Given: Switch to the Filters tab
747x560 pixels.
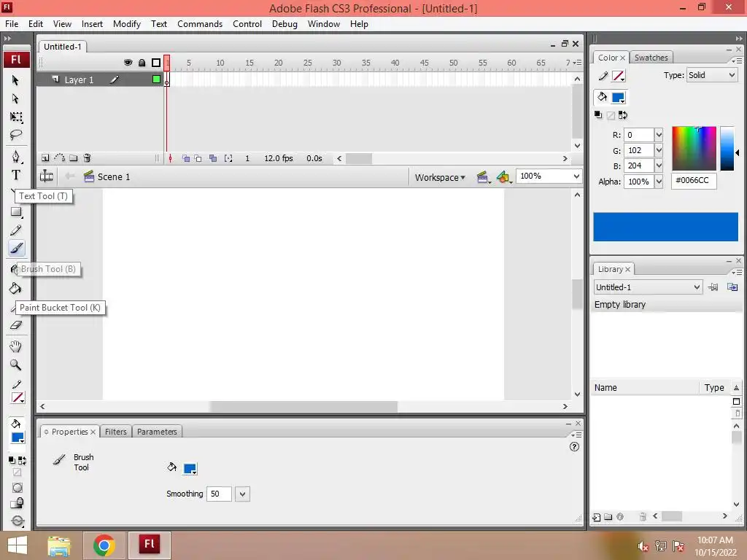Looking at the screenshot, I should 116,432.
